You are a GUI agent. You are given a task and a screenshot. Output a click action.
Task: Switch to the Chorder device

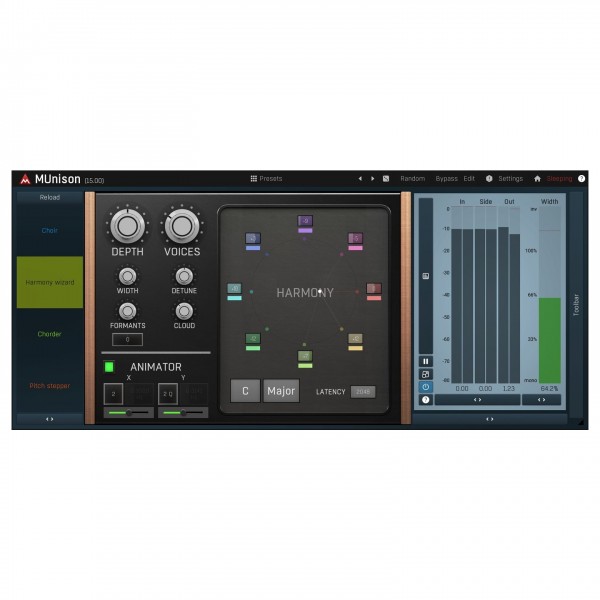(50, 334)
